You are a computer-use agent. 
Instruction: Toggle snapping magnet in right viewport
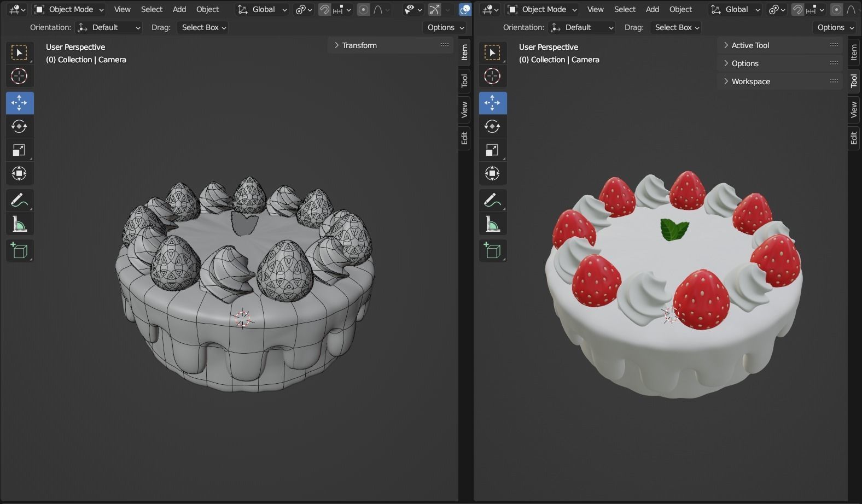click(x=797, y=9)
